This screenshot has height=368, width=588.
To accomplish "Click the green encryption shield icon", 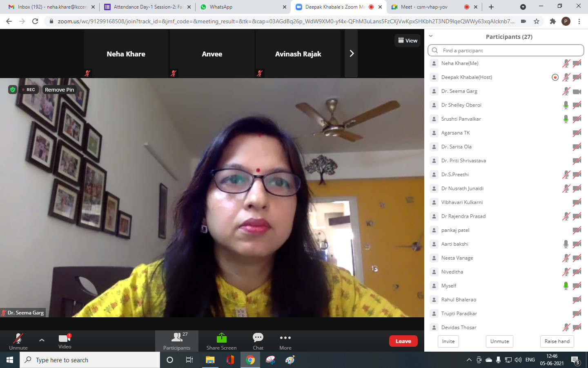I will [13, 90].
